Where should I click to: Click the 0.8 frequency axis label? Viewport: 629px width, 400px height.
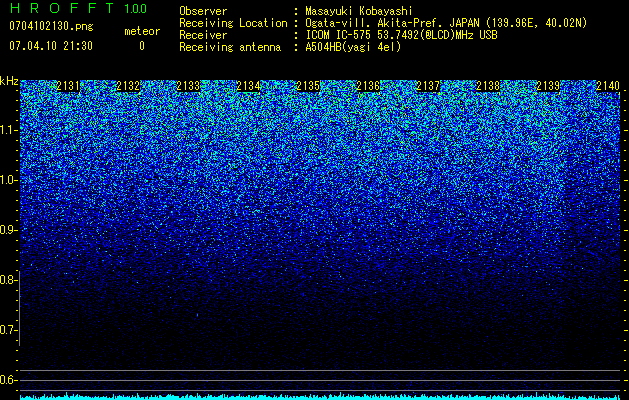[8, 280]
